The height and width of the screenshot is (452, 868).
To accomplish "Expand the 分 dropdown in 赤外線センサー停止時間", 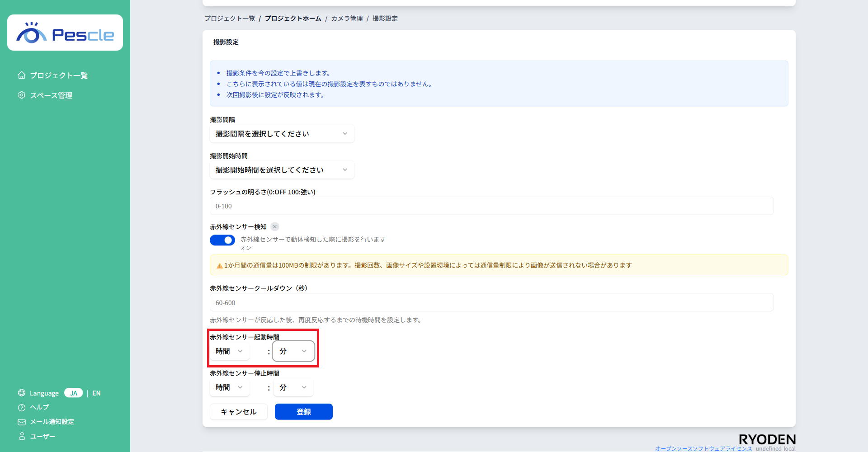I will pos(293,387).
